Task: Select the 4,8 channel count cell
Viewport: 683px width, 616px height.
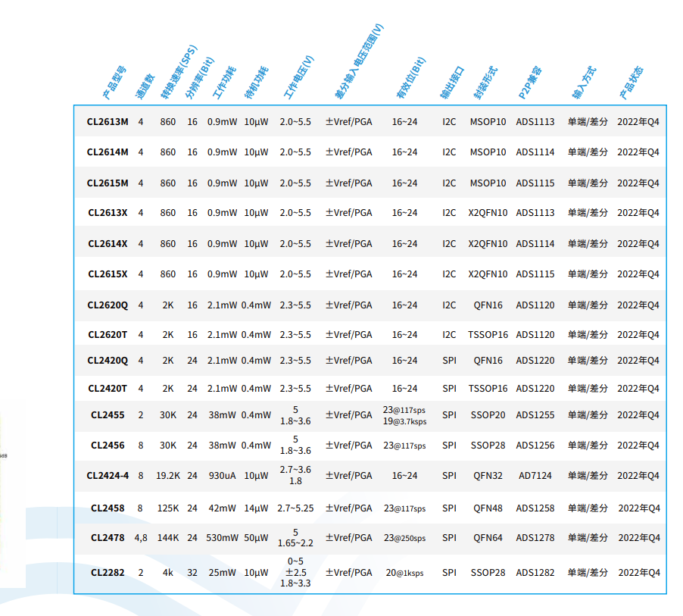Action: click(141, 538)
